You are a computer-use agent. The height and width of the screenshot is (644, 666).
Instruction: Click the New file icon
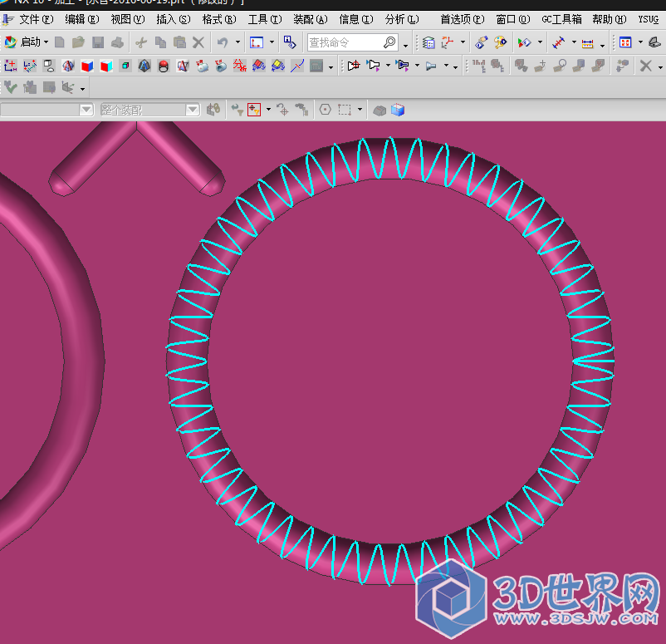coord(60,42)
